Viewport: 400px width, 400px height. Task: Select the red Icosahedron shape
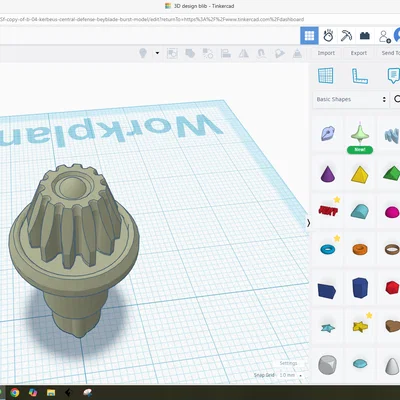[392, 287]
